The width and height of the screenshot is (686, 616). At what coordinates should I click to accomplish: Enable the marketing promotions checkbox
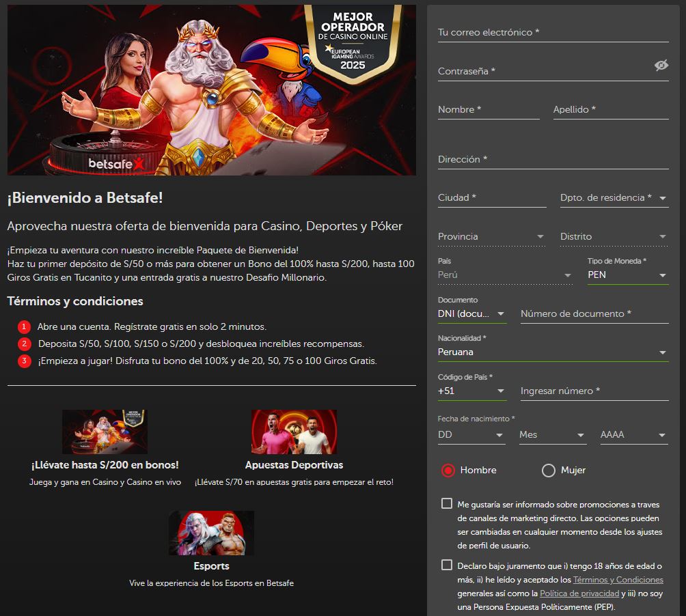(x=448, y=503)
